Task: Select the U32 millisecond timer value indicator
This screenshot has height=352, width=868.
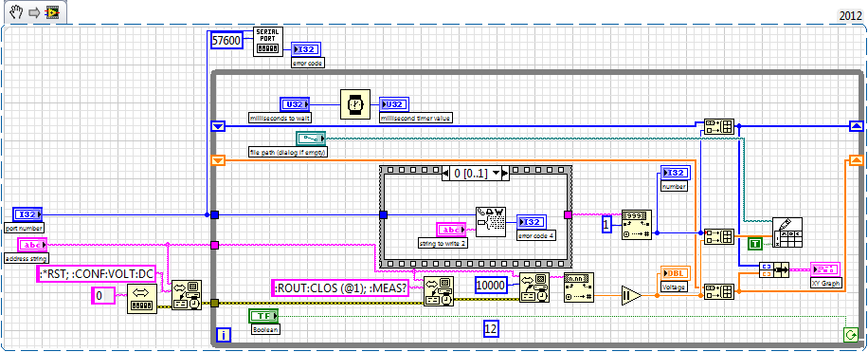Action: tap(393, 103)
